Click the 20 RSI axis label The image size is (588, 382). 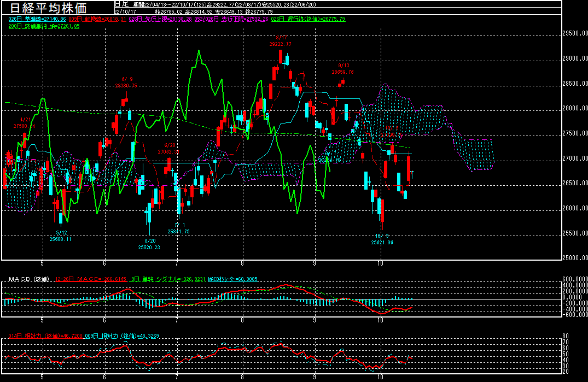566,372
